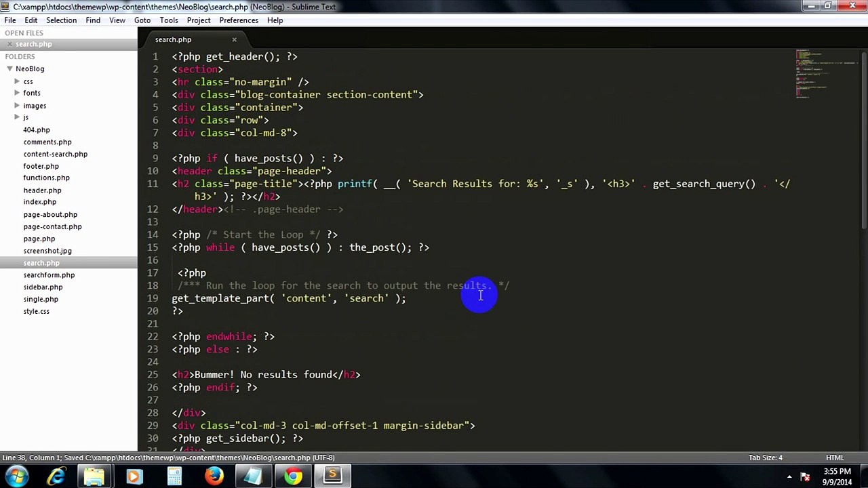Open header.php in sidebar
Image resolution: width=868 pixels, height=488 pixels.
(x=42, y=190)
